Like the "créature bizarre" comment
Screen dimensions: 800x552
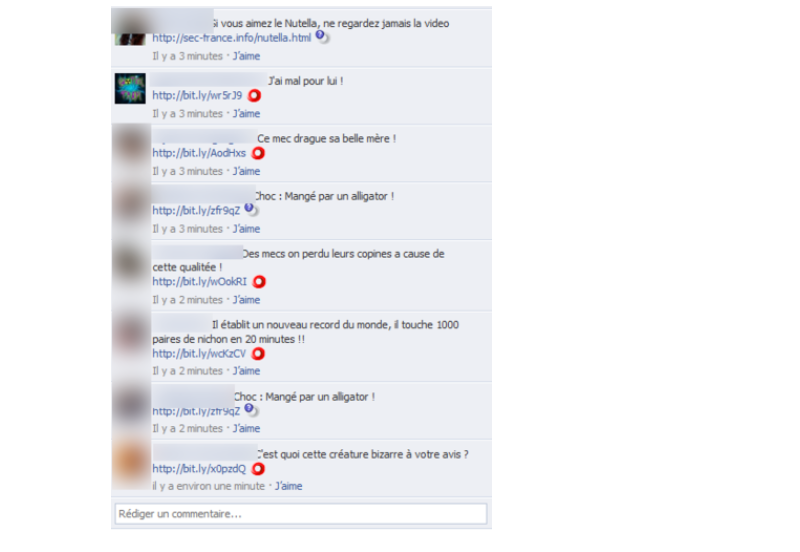click(x=289, y=486)
